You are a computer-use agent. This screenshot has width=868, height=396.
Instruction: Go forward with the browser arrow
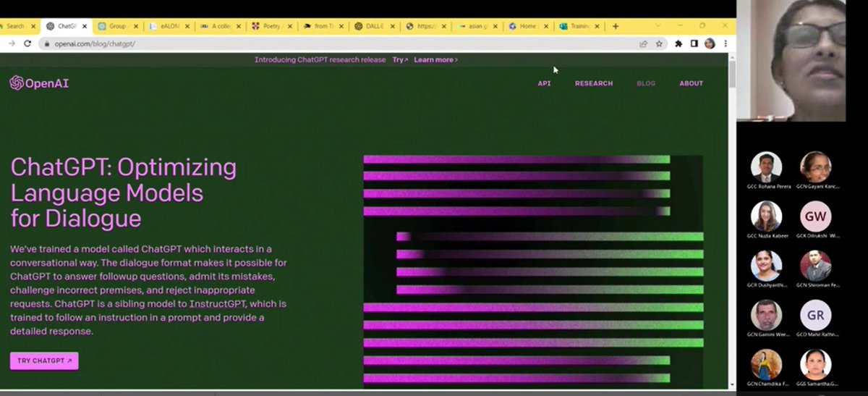click(x=11, y=43)
